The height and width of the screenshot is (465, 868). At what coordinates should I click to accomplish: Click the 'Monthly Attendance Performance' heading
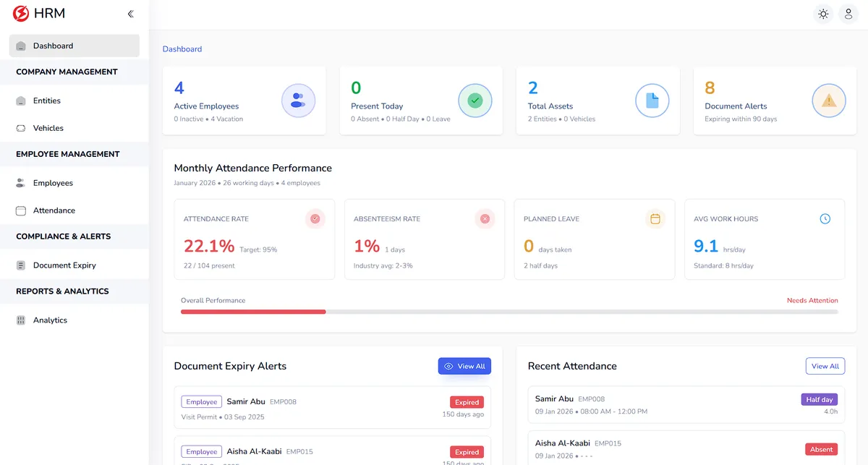coord(253,168)
